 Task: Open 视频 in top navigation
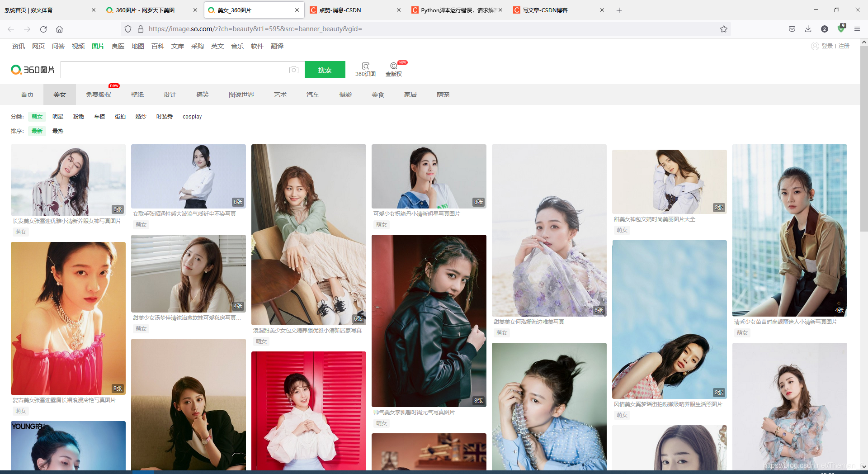point(78,46)
